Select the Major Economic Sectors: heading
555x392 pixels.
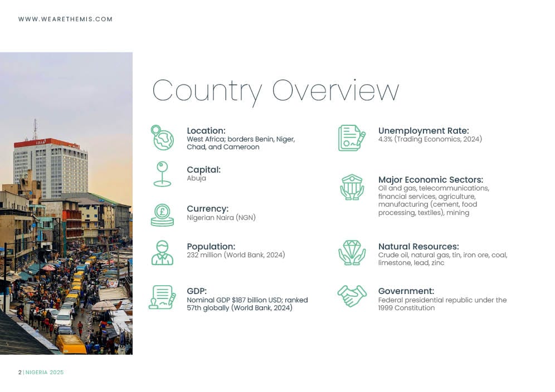431,180
